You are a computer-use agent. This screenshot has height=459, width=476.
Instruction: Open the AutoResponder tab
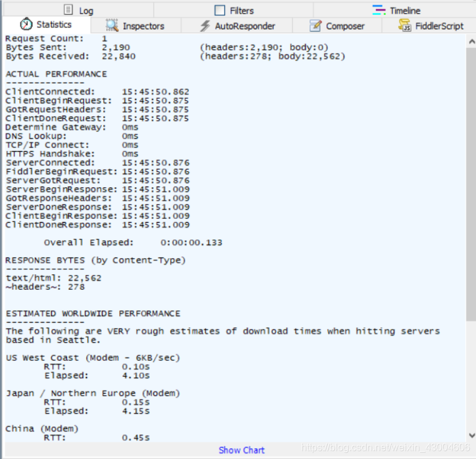point(237,26)
